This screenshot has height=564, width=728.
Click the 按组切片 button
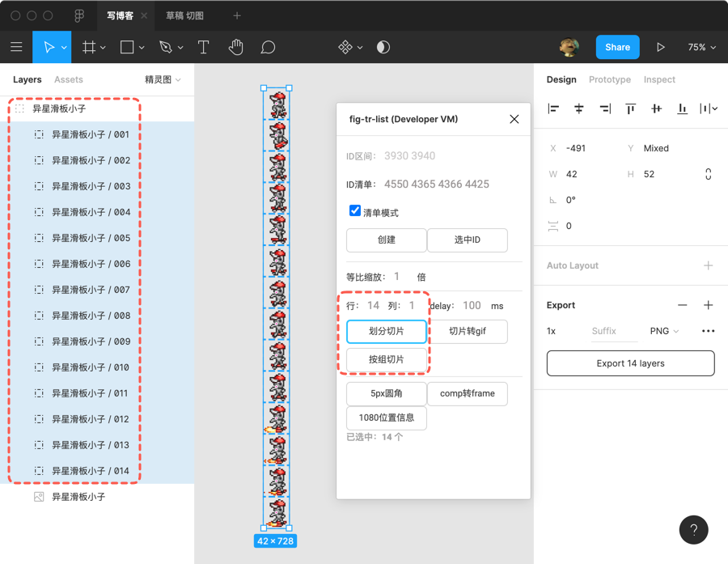pyautogui.click(x=387, y=359)
